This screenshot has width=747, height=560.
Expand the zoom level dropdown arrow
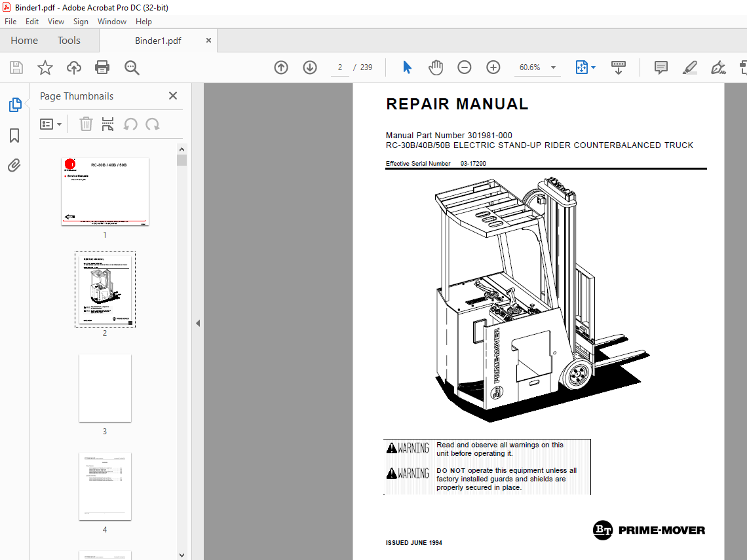(x=553, y=67)
